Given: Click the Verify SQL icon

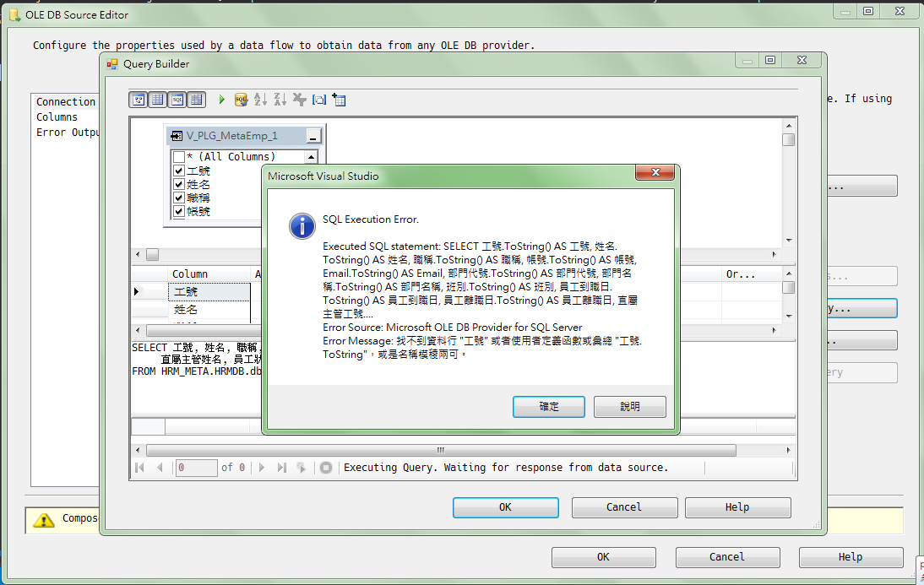Looking at the screenshot, I should tap(241, 100).
